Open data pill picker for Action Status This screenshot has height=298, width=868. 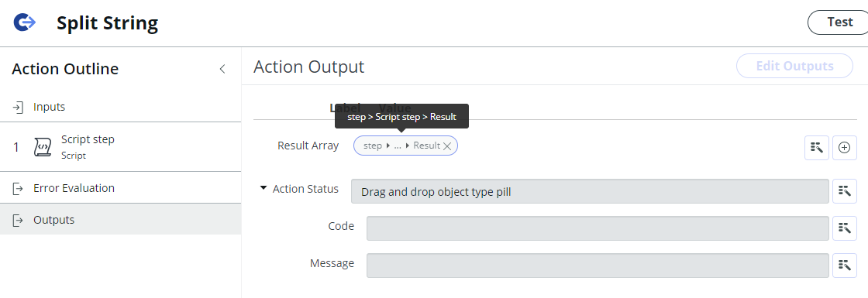845,191
